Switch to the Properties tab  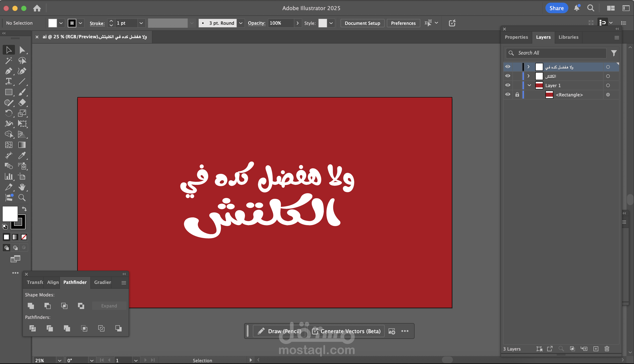pos(516,37)
